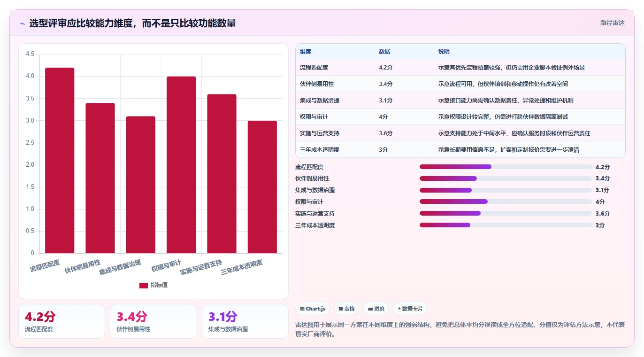Image resolution: width=644 pixels, height=357 pixels.
Task: Click the 实施与运营支持 progress bar
Action: [x=506, y=214]
